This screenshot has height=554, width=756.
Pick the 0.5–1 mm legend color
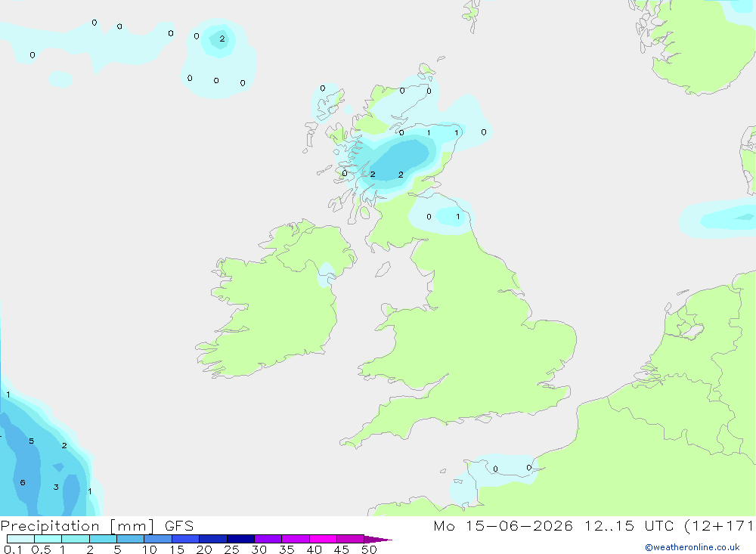(48, 539)
